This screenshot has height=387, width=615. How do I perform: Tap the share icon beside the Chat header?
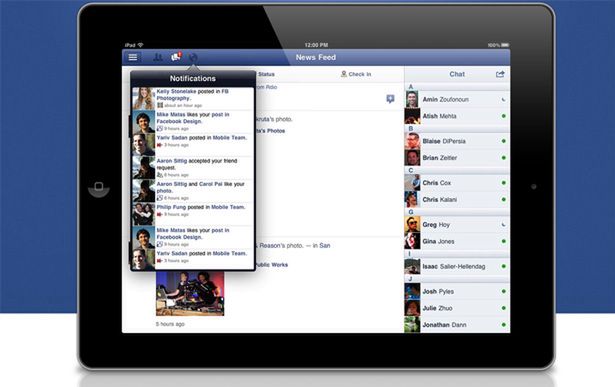pyautogui.click(x=500, y=74)
